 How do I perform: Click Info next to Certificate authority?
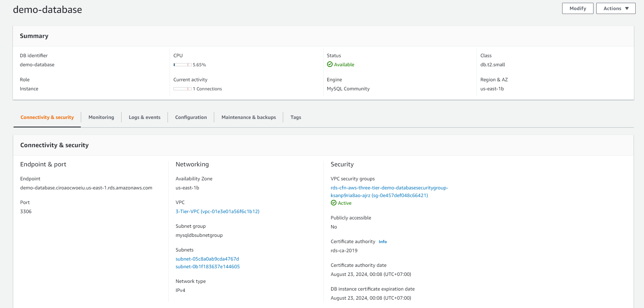(x=382, y=242)
